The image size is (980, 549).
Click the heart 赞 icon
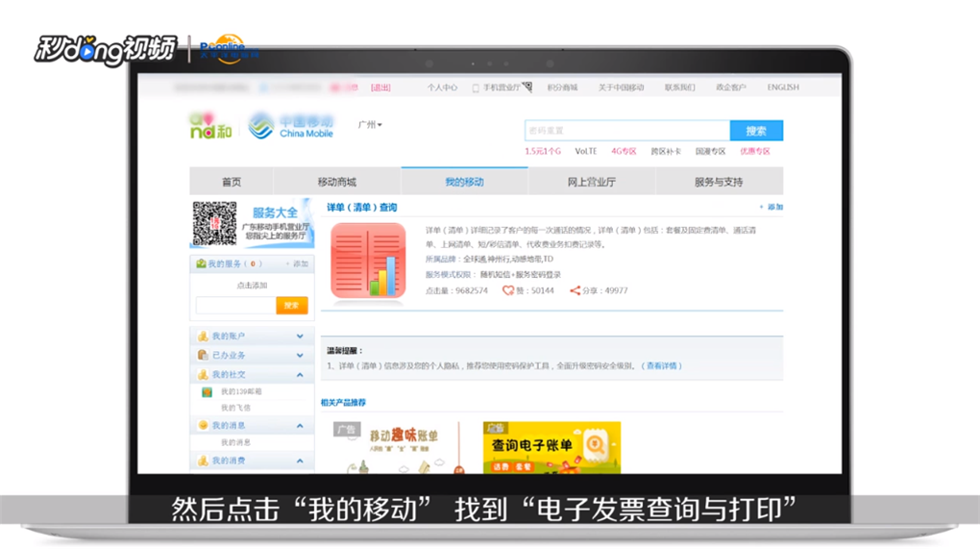[507, 290]
